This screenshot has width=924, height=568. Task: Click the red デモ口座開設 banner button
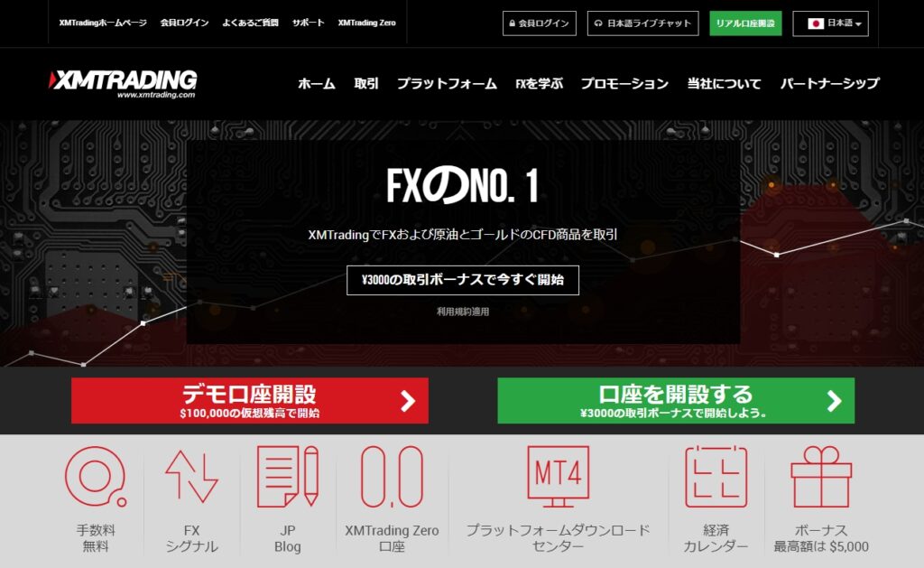250,401
